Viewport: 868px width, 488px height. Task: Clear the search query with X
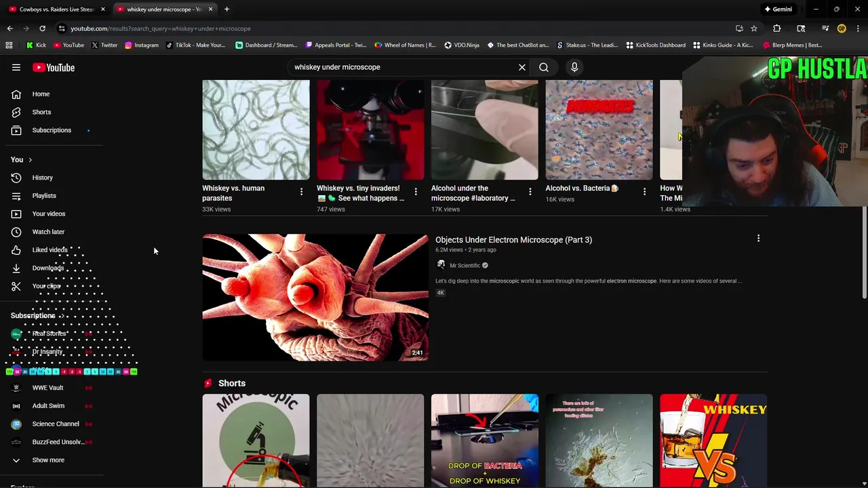[522, 67]
